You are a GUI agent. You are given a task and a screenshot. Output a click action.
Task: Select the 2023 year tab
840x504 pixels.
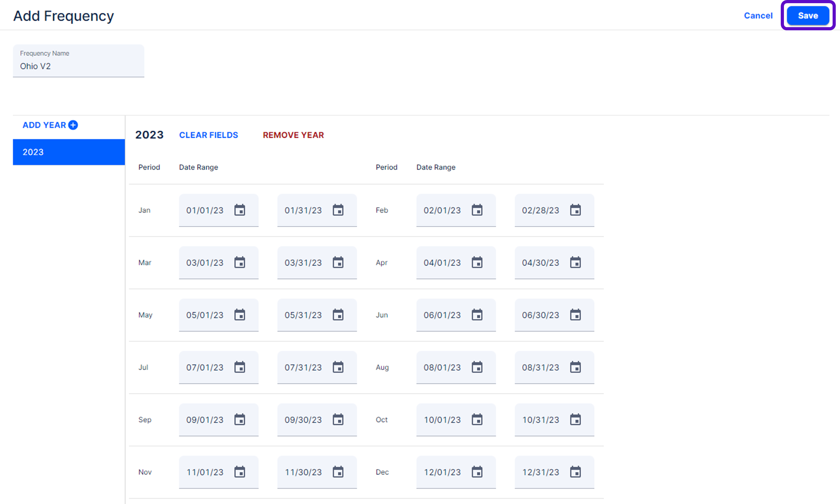69,152
